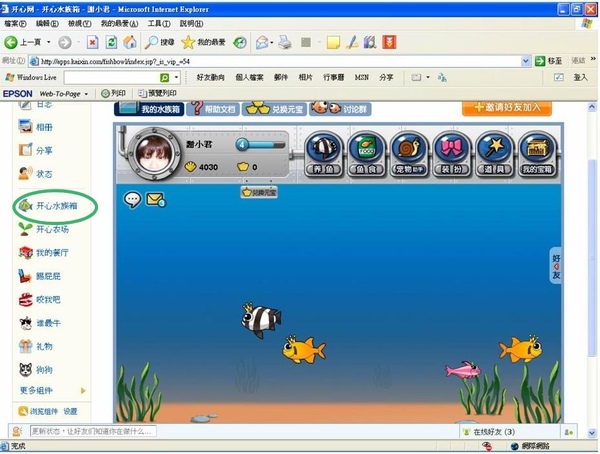
Task: Click IE History button
Action: pos(240,42)
